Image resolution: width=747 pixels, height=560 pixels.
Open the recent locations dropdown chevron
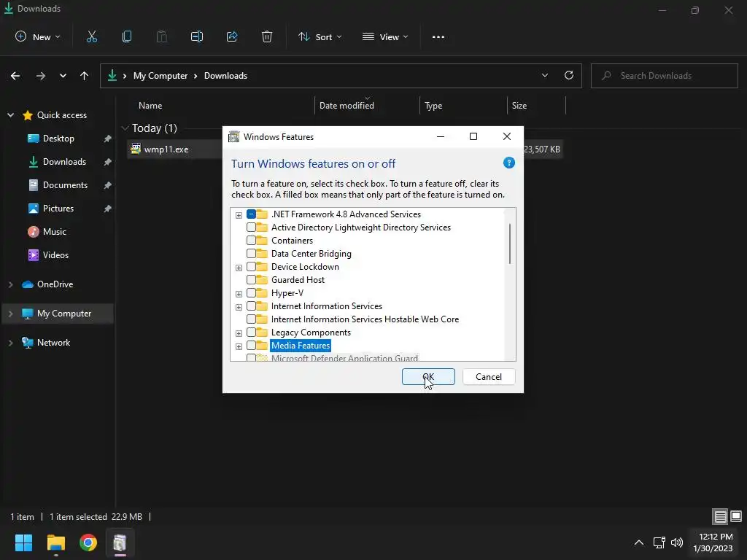click(x=63, y=76)
